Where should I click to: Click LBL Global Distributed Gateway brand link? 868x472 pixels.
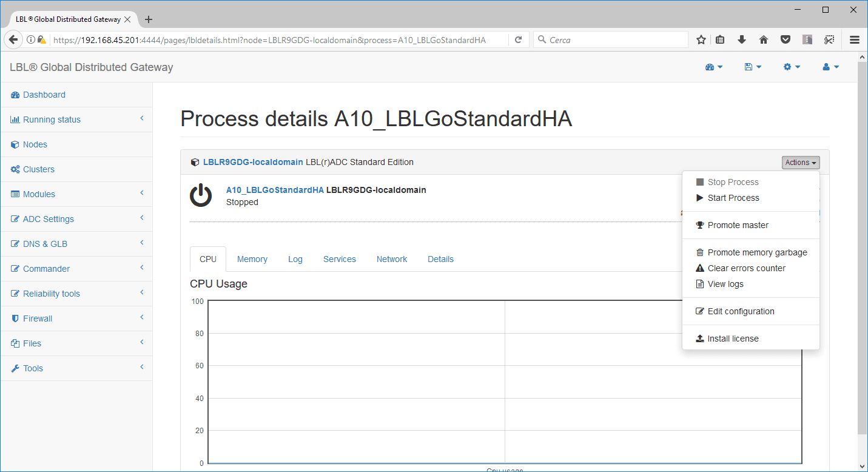[x=92, y=67]
